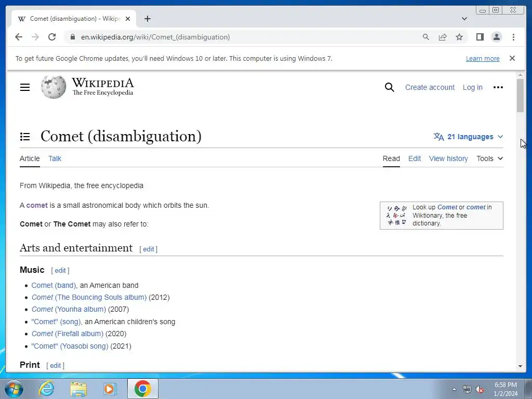Screen dimensions: 532x399
Task: Toggle the table of contents icon
Action: tap(25, 137)
